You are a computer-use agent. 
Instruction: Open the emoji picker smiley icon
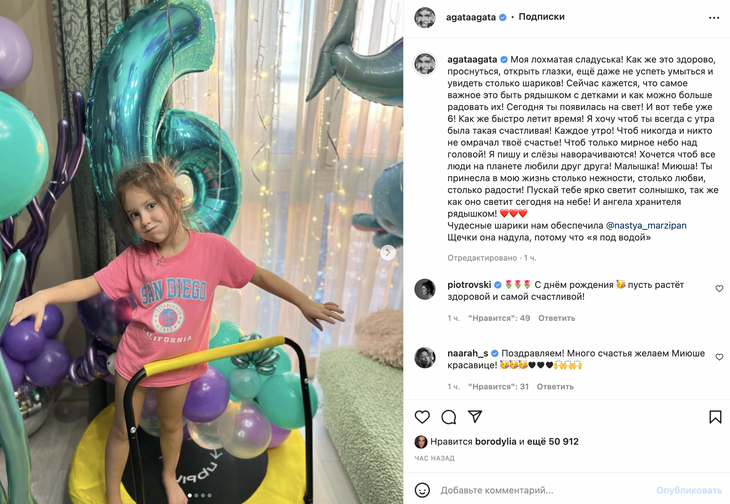[422, 490]
